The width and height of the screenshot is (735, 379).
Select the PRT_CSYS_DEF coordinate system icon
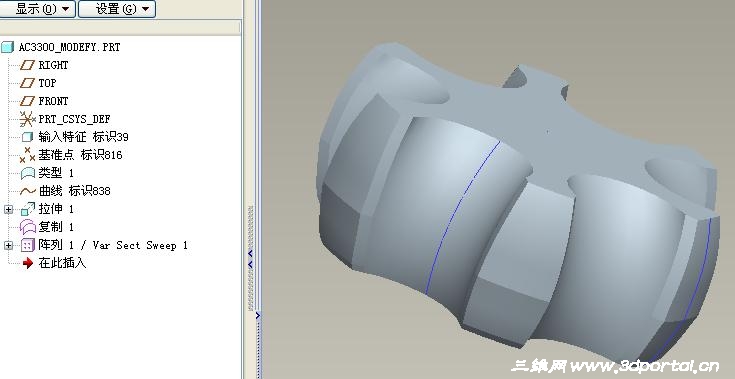click(27, 119)
